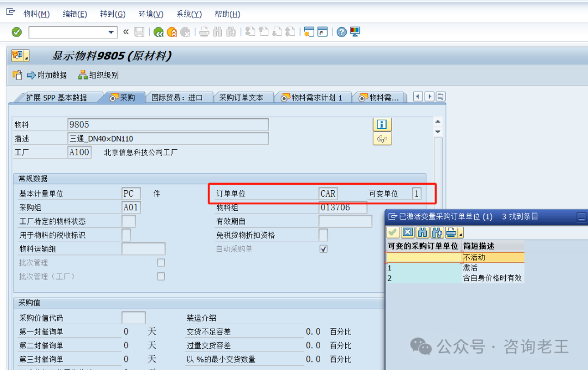The image size is (588, 370).
Task: Toggle the 批次管理 checkbox
Action: pyautogui.click(x=161, y=263)
